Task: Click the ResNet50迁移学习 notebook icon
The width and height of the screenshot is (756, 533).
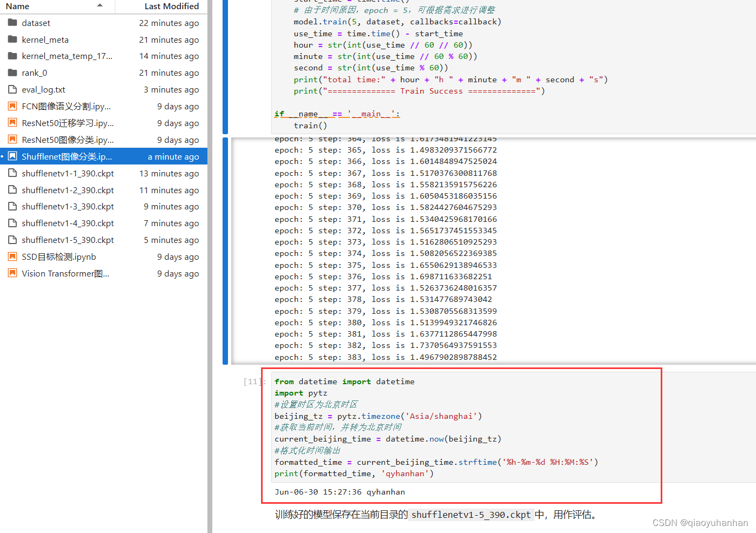Action: point(12,123)
